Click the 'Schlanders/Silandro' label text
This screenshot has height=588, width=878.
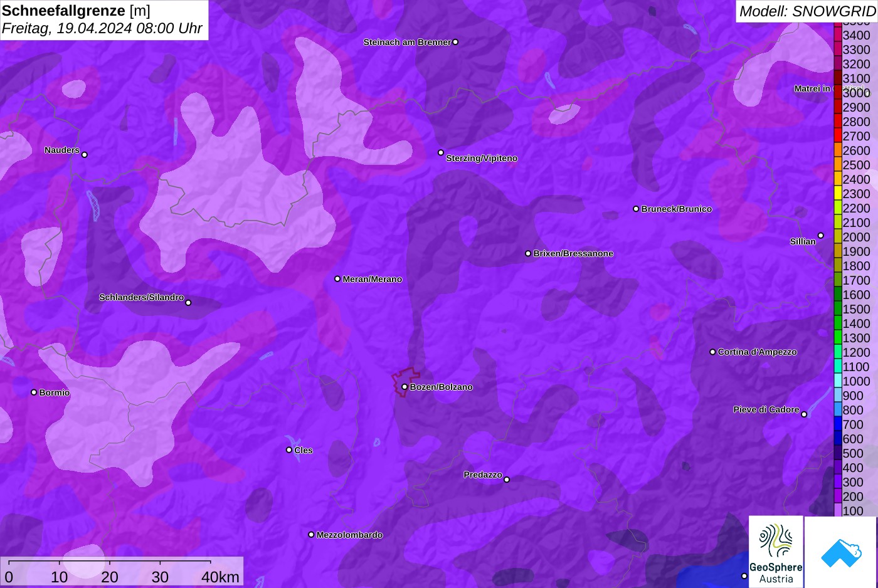tap(142, 297)
